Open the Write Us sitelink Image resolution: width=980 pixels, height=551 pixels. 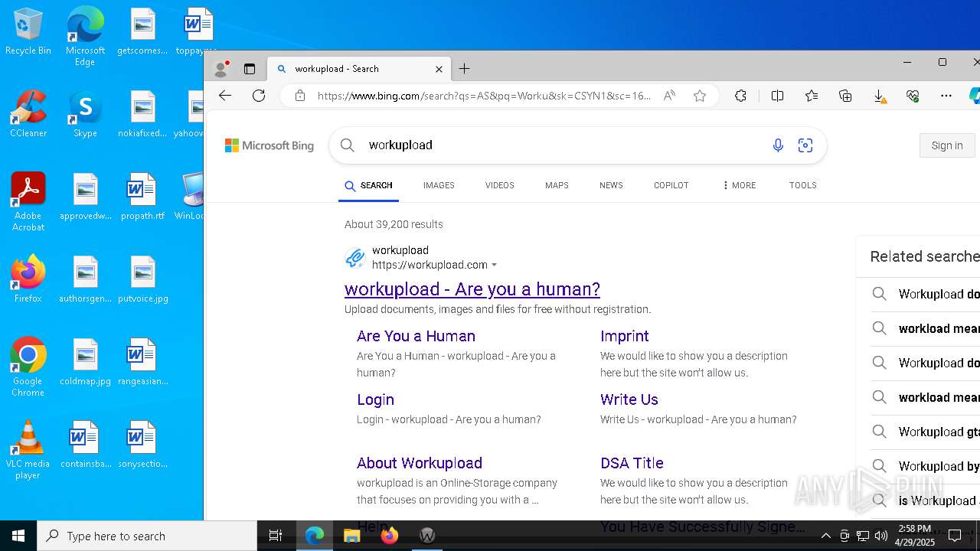coord(629,399)
